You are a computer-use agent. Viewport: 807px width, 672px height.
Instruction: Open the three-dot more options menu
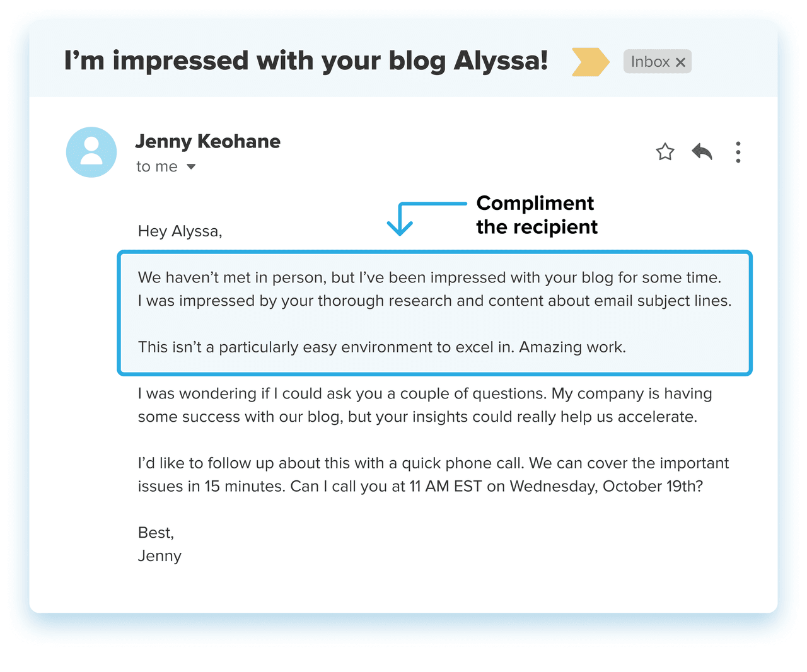coord(738,152)
